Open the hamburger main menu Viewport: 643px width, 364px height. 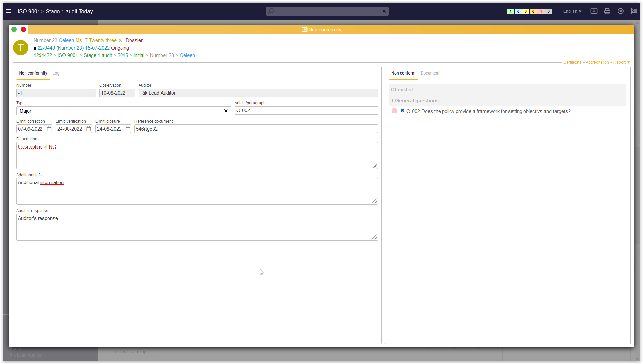pos(9,11)
